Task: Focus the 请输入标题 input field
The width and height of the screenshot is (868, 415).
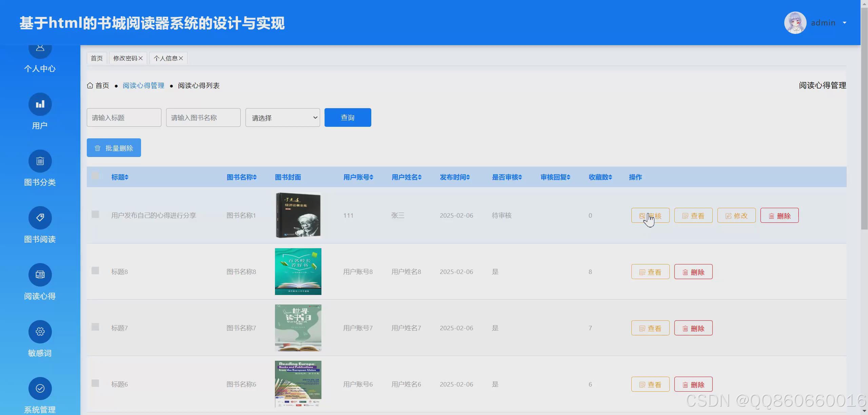Action: point(124,118)
